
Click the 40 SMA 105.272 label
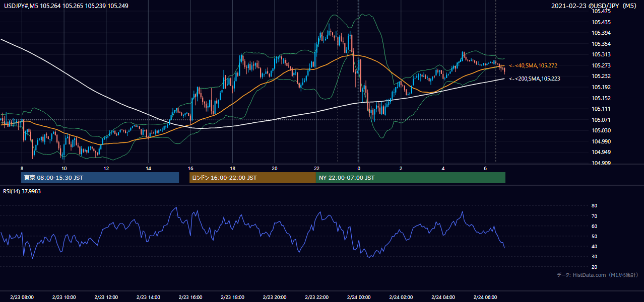point(533,65)
